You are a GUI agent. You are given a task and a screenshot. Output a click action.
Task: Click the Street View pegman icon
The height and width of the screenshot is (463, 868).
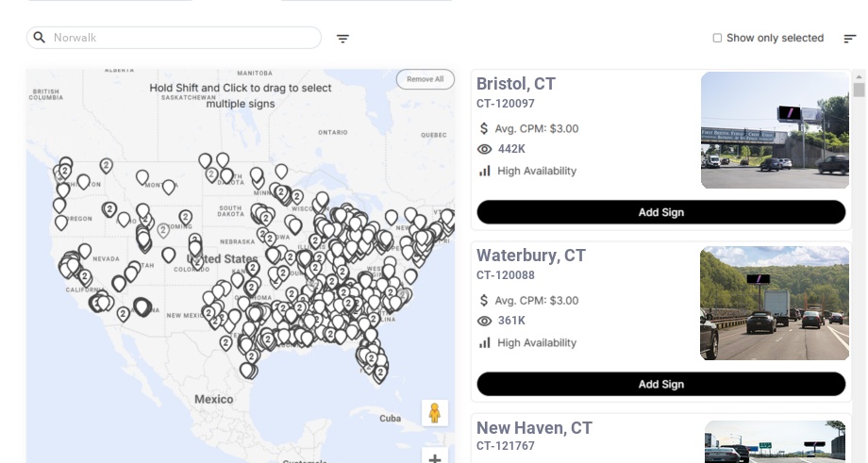[x=434, y=413]
